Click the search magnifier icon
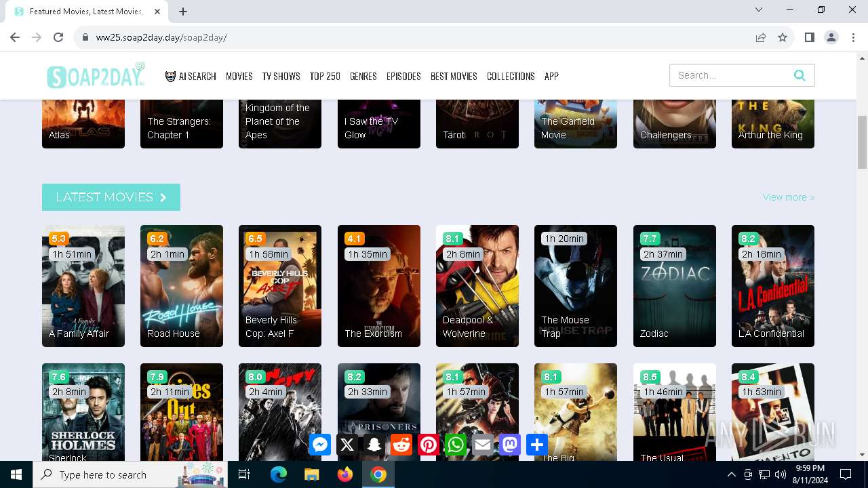The width and height of the screenshot is (868, 488). 800,75
